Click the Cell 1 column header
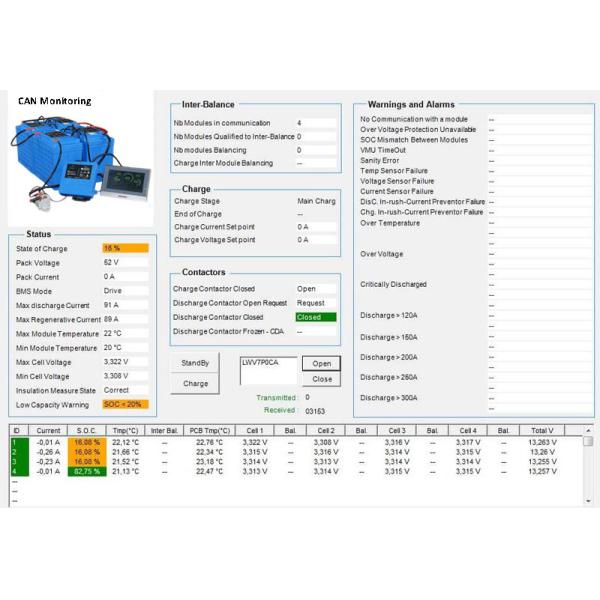Screen dimensions: 600x600 coord(254,430)
